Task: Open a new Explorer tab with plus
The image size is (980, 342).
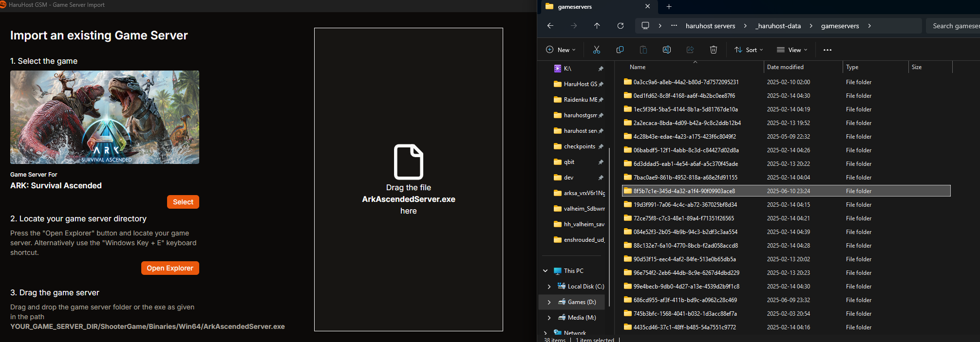Action: click(669, 7)
